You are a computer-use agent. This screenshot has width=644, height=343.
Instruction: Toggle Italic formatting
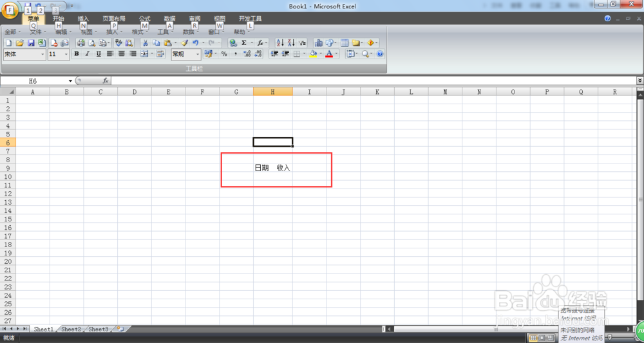(x=88, y=54)
